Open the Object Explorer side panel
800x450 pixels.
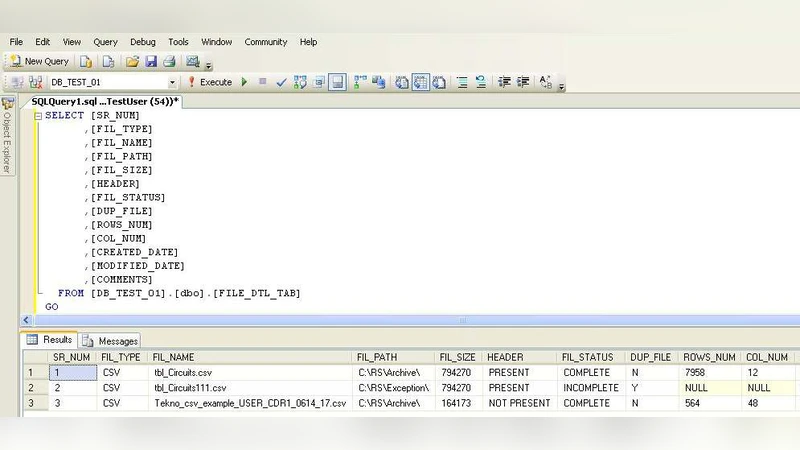(x=7, y=135)
